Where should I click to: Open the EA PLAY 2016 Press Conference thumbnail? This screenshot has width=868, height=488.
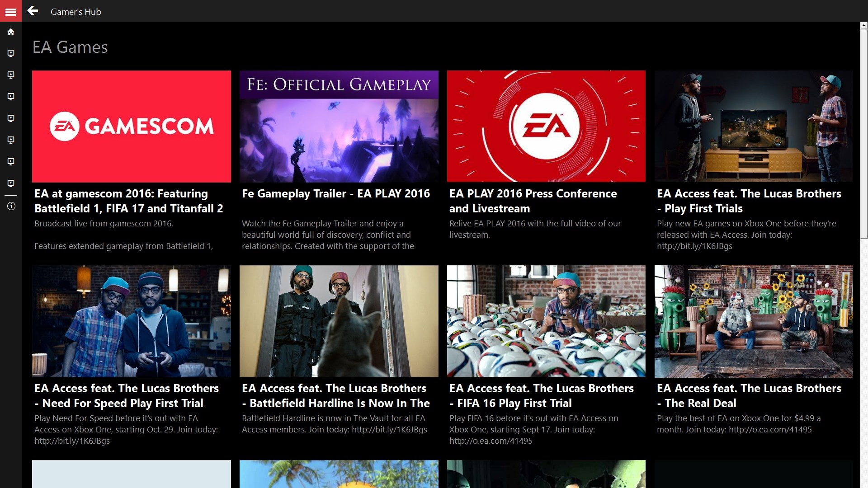click(x=546, y=126)
